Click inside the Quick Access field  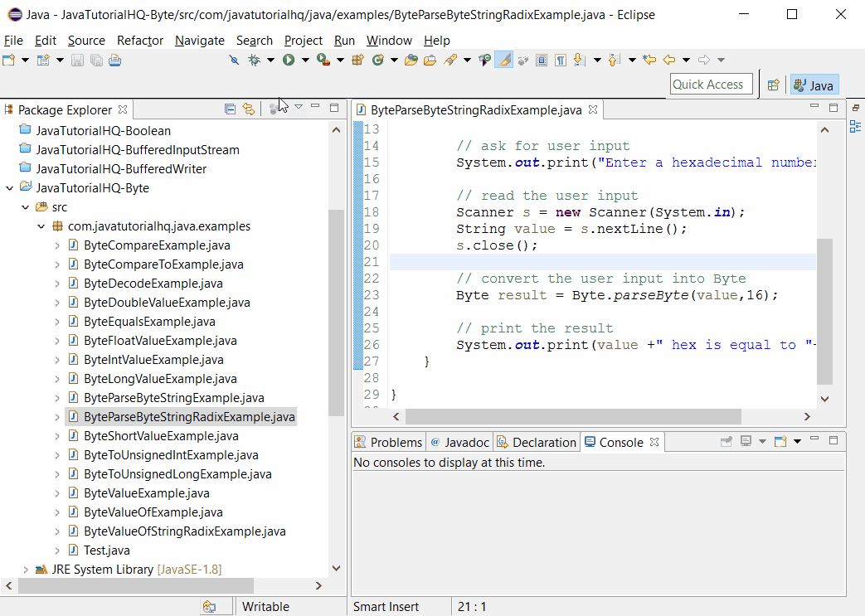click(709, 84)
